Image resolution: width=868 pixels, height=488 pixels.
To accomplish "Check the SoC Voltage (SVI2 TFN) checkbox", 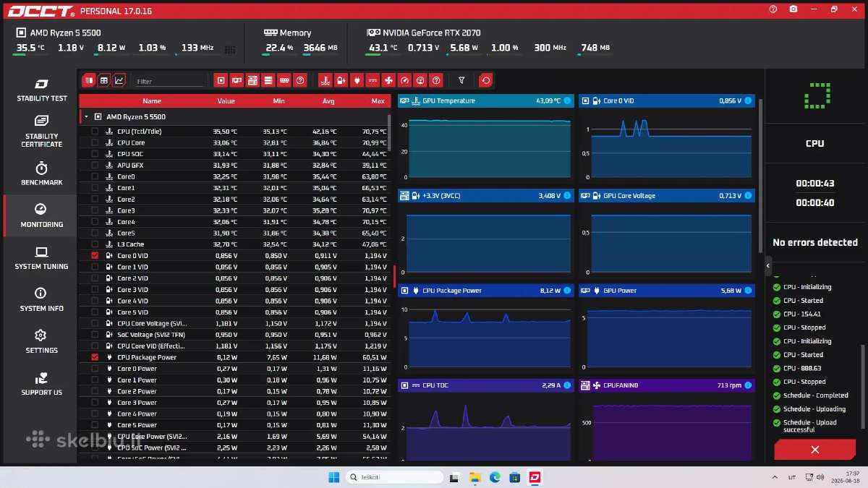I will tap(95, 335).
